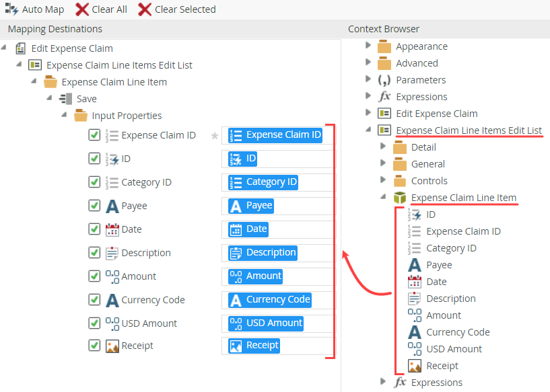
Task: Click the Date calendar icon in Input Properties
Action: (112, 229)
